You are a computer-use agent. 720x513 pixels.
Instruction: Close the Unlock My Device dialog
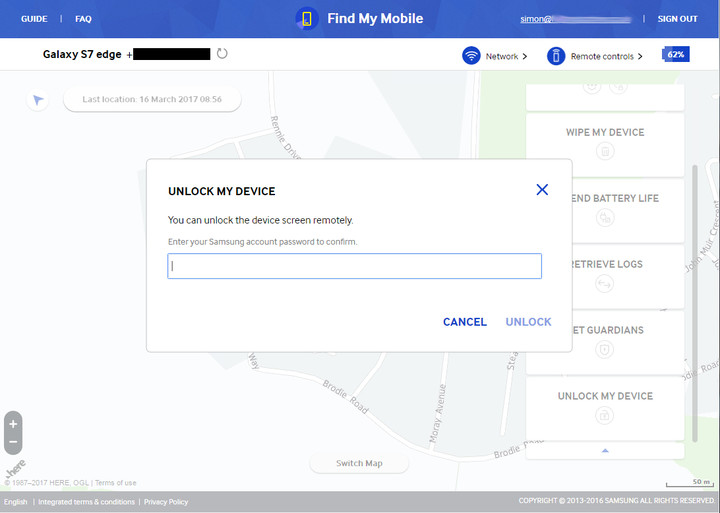pos(542,189)
